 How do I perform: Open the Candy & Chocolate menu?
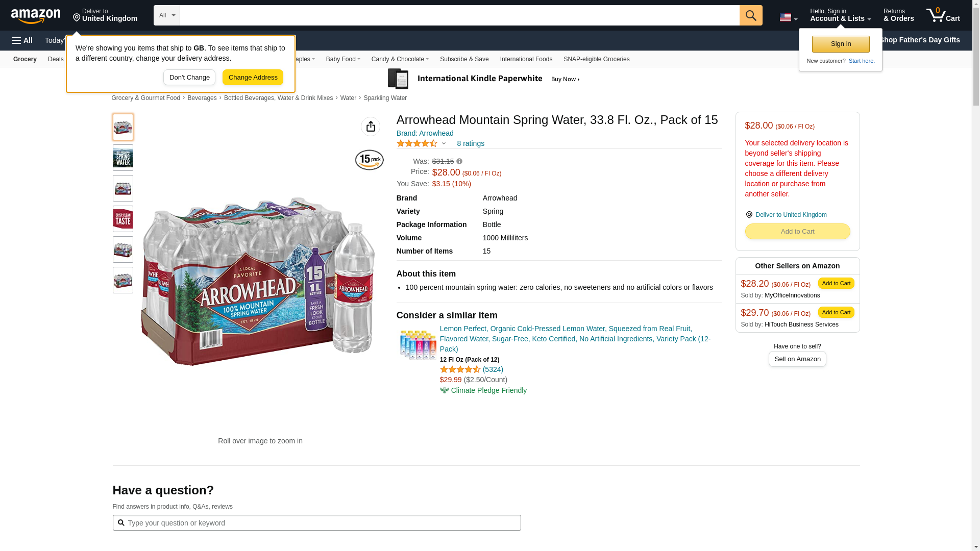tap(400, 59)
